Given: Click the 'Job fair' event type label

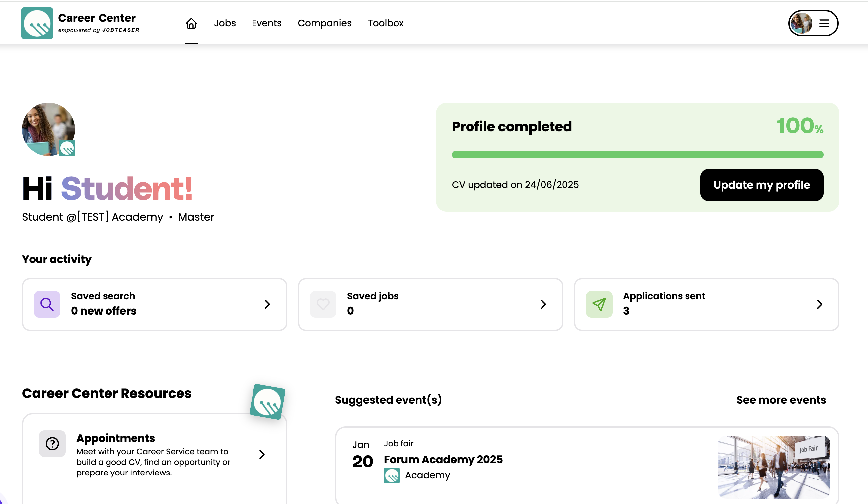Looking at the screenshot, I should (398, 443).
